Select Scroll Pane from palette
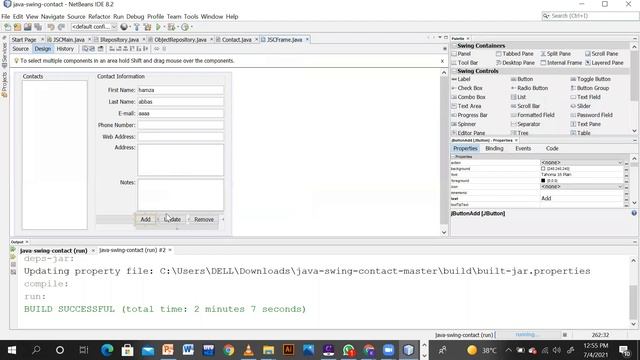Image resolution: width=640 pixels, height=360 pixels. [x=602, y=54]
